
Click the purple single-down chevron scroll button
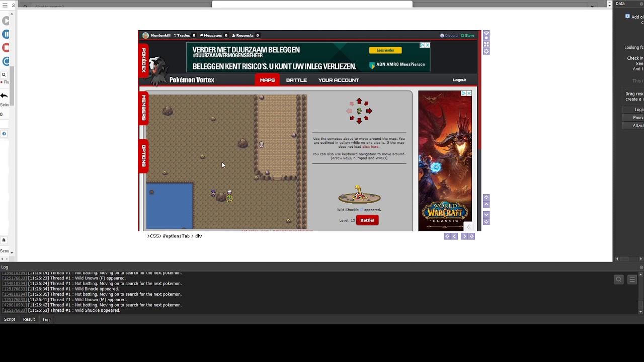point(486,215)
